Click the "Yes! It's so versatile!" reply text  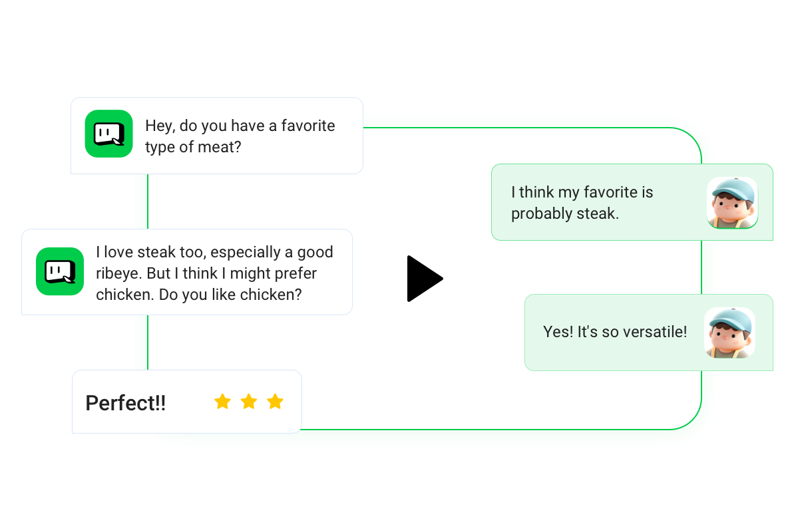pyautogui.click(x=614, y=332)
